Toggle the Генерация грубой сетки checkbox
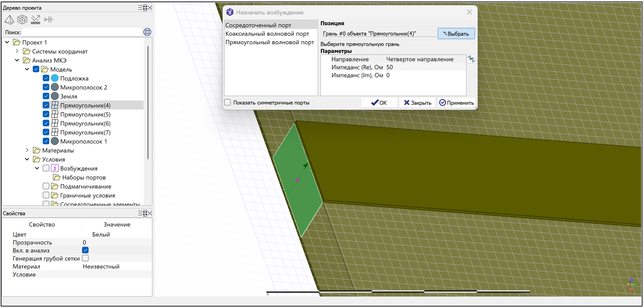The height and width of the screenshot is (308, 644). click(x=85, y=258)
